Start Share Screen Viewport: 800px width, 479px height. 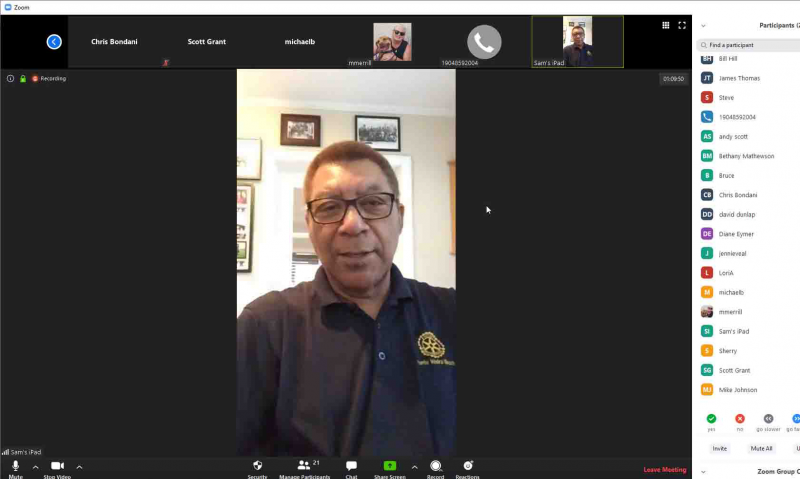pyautogui.click(x=390, y=469)
